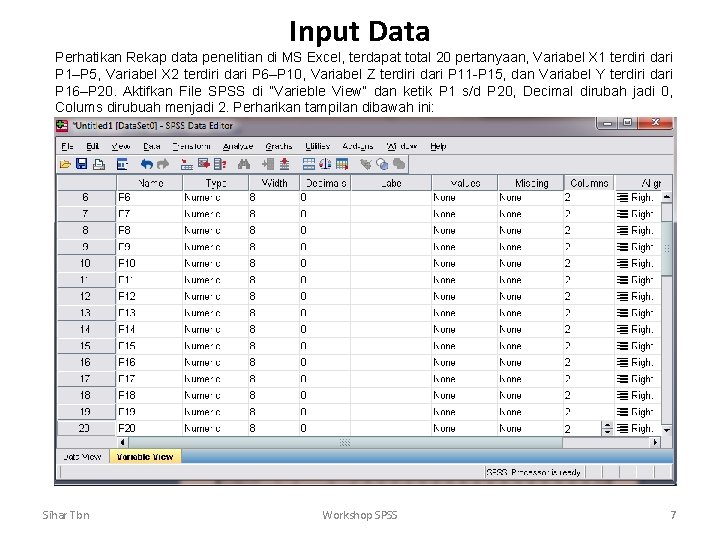720x540 pixels.
Task: Click the Name cell in row 8
Action: tap(149, 231)
